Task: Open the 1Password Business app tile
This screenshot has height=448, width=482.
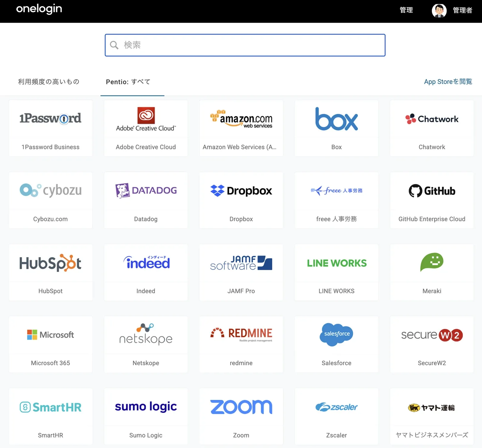Action: click(x=51, y=128)
